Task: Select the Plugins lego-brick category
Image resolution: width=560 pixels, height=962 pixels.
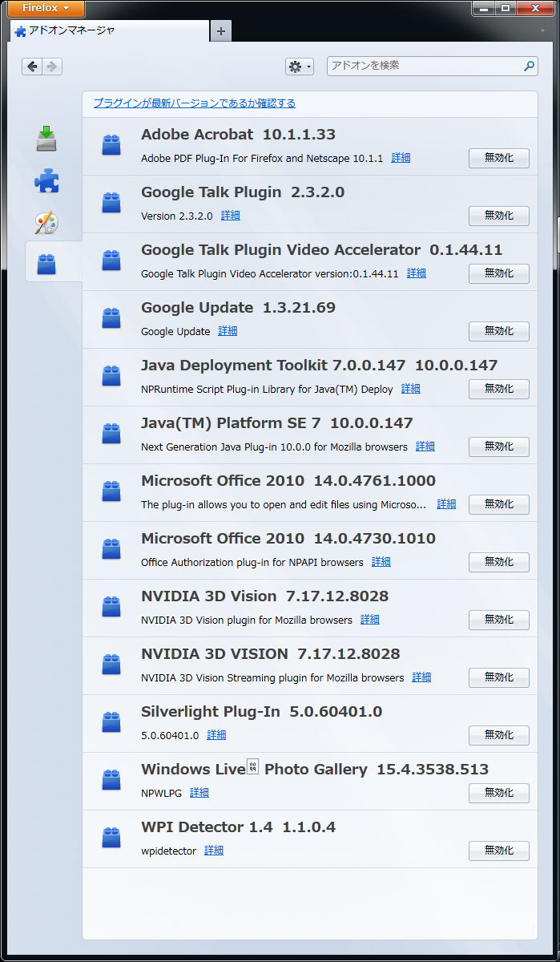Action: [46, 263]
